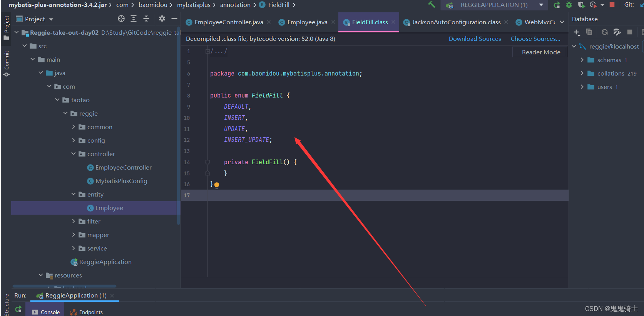This screenshot has width=644, height=316.
Task: Close JacksonAutoConfiguration.class tab
Action: pyautogui.click(x=506, y=22)
